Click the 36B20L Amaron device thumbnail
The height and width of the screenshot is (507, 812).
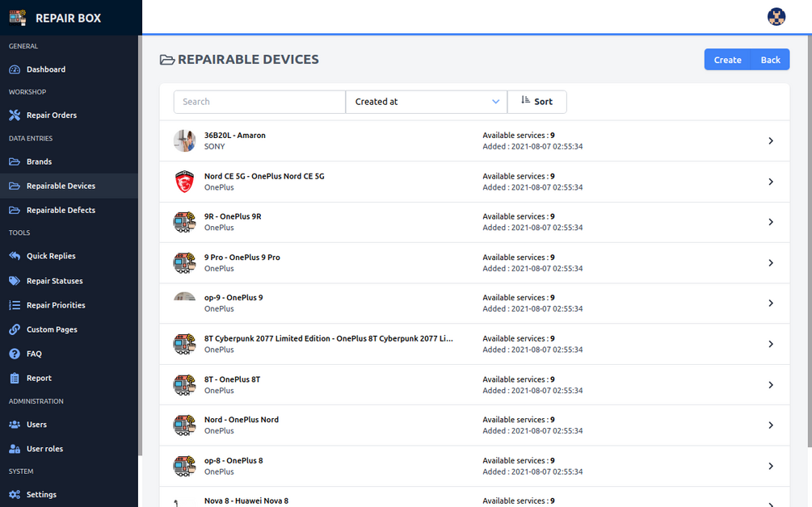[x=184, y=140]
